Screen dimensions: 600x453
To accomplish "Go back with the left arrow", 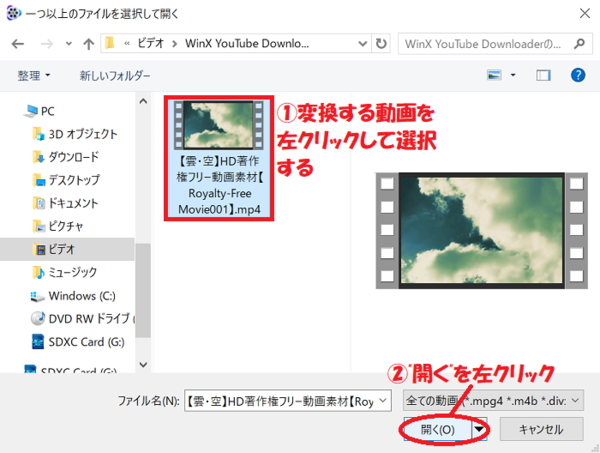I will [18, 44].
